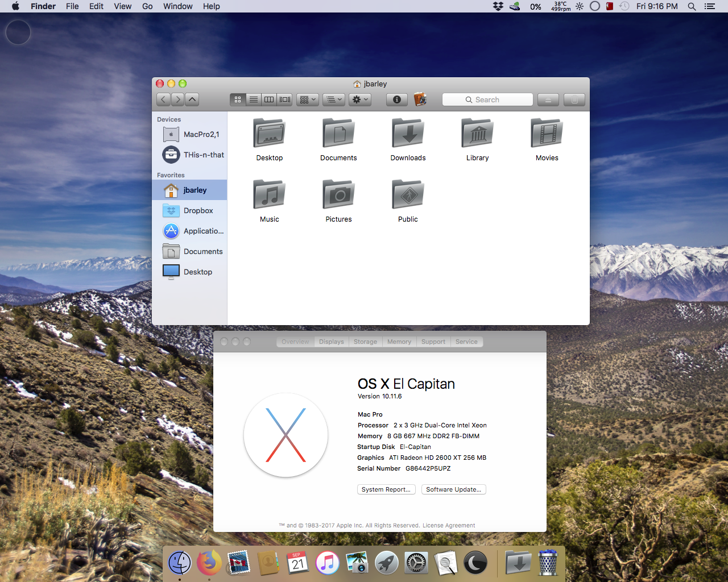The image size is (728, 582).
Task: Click the System Report... button
Action: [386, 489]
